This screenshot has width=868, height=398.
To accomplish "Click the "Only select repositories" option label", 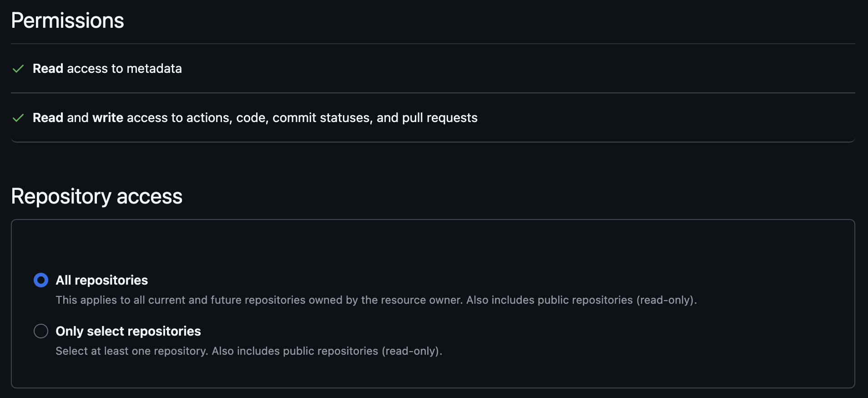I will point(128,331).
